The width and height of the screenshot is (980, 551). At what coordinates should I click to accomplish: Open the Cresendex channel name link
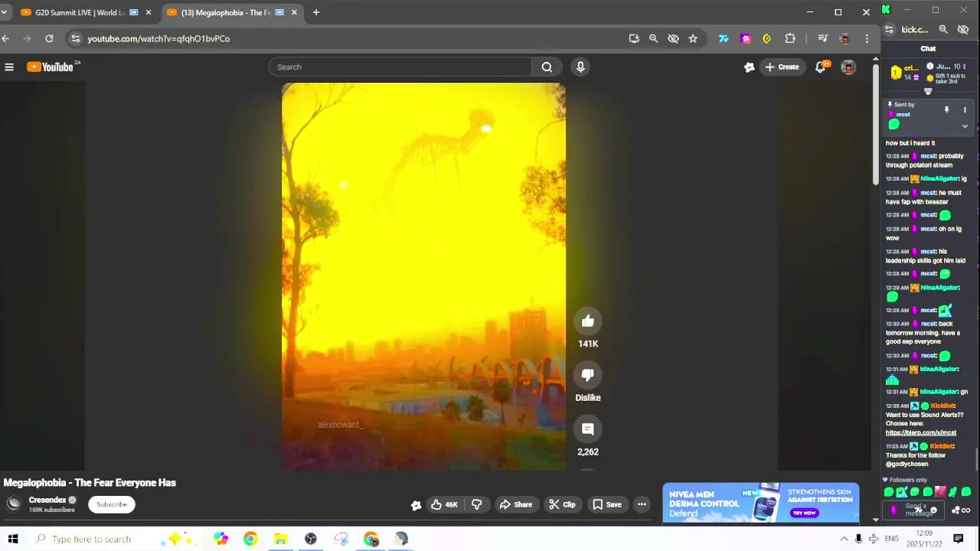tap(47, 500)
